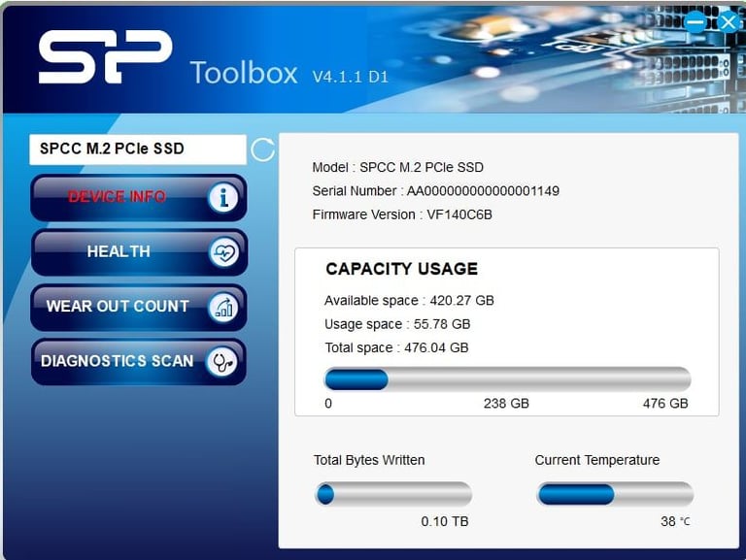Screen dimensions: 746x560
Task: Click the CAPACITY USAGE heading
Action: pos(401,269)
